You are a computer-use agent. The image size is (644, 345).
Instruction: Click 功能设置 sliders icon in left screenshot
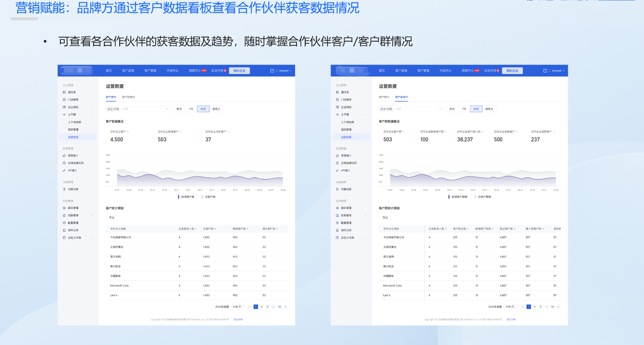click(64, 189)
